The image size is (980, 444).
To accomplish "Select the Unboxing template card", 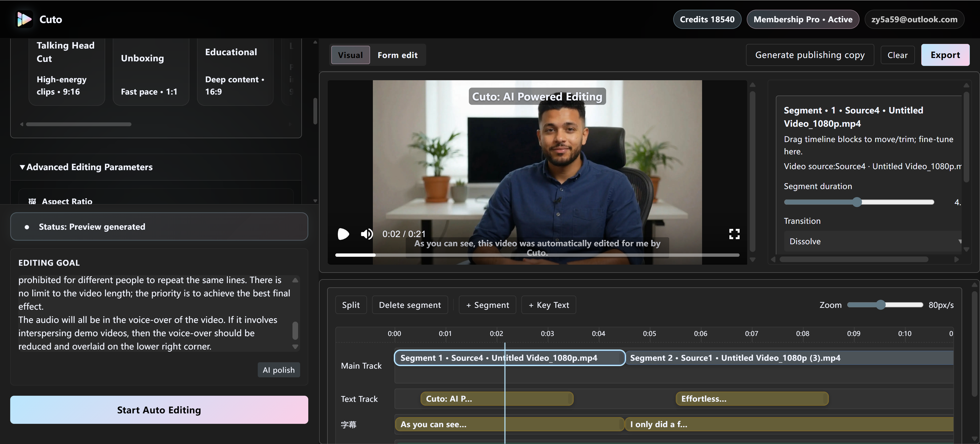I will (151, 72).
